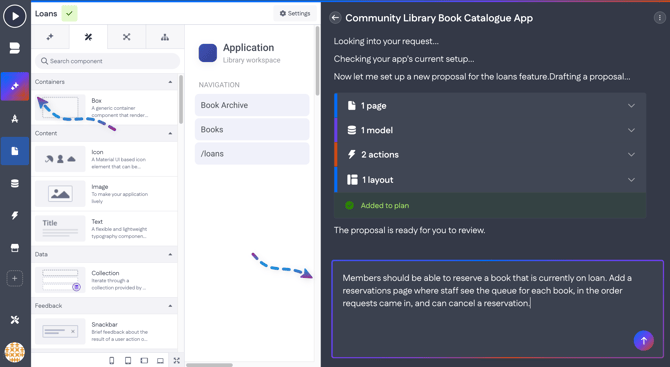Switch to the sparkle tab in component panel
670x367 pixels.
point(50,37)
